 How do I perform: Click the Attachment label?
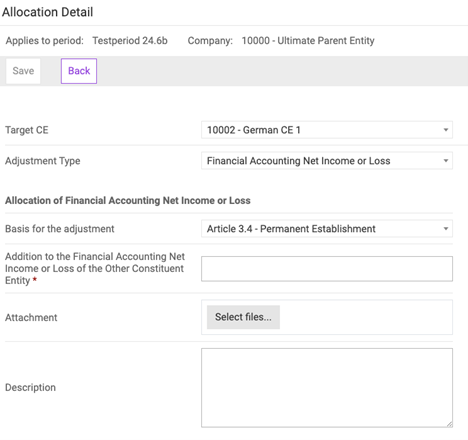click(31, 317)
